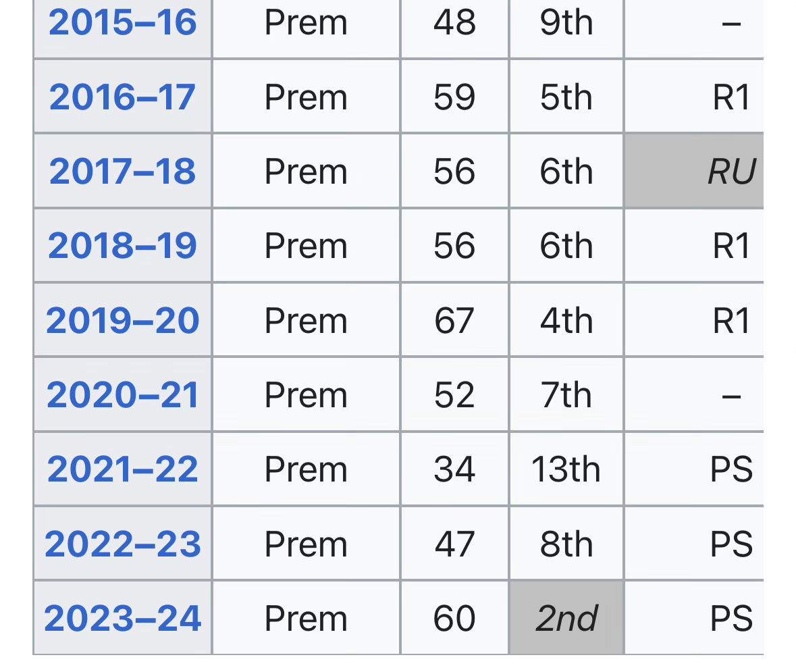Select the 13th position cell
The image size is (796, 672).
pyautogui.click(x=566, y=469)
